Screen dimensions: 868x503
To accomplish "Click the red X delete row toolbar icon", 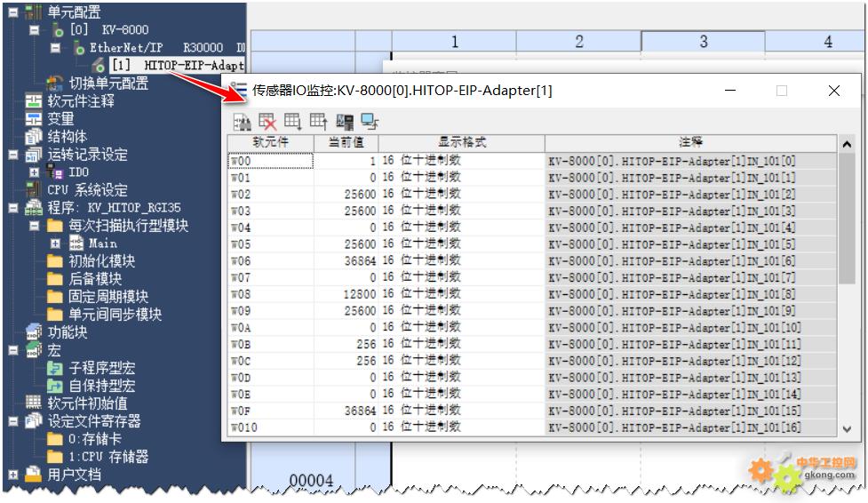I will click(267, 122).
